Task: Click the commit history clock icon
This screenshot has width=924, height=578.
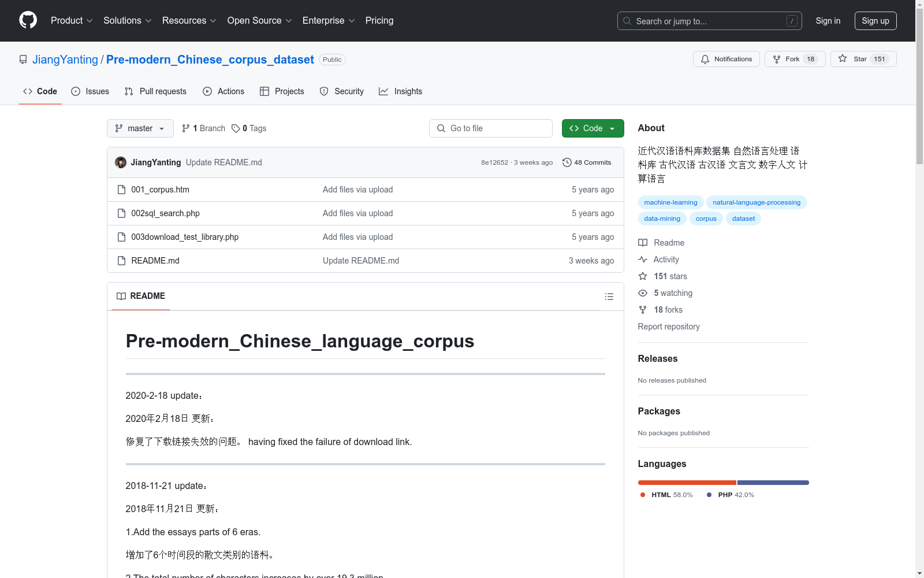Action: coord(567,162)
